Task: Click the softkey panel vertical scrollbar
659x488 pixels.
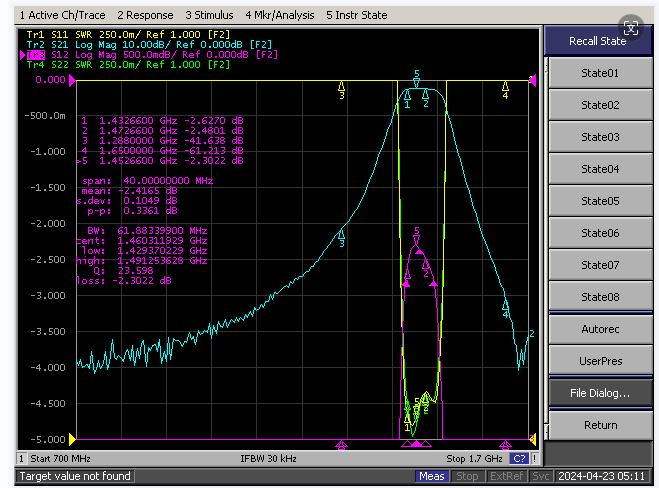Action: tap(546, 248)
